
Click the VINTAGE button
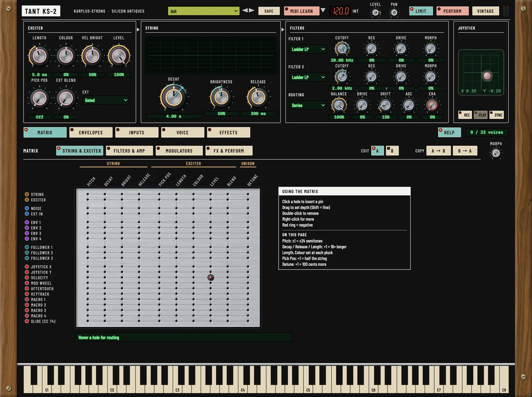pyautogui.click(x=485, y=11)
